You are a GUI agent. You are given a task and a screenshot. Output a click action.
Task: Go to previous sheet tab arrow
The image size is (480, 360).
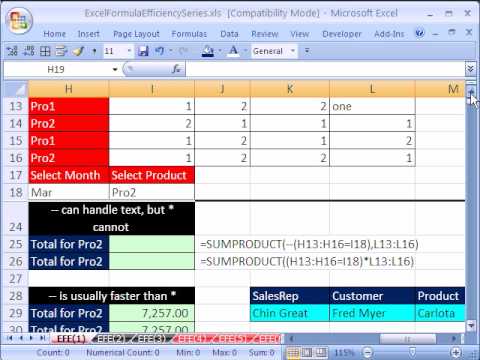(x=21, y=338)
